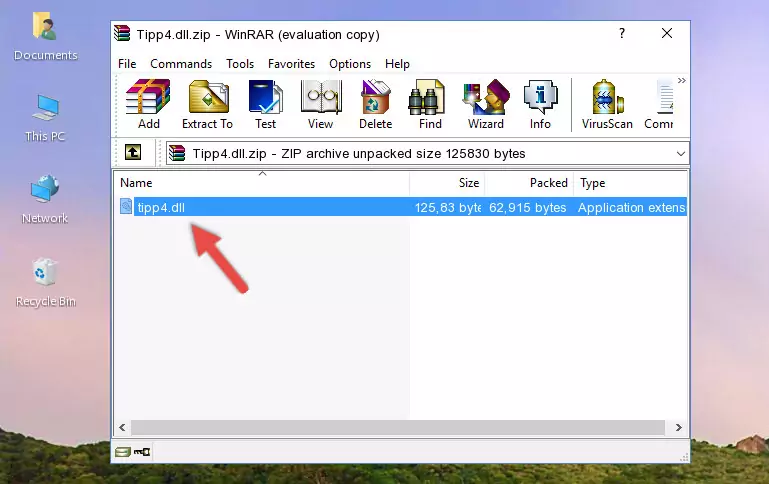Select the Documents desktop icon
Viewport: 769px width, 484px height.
coord(46,36)
